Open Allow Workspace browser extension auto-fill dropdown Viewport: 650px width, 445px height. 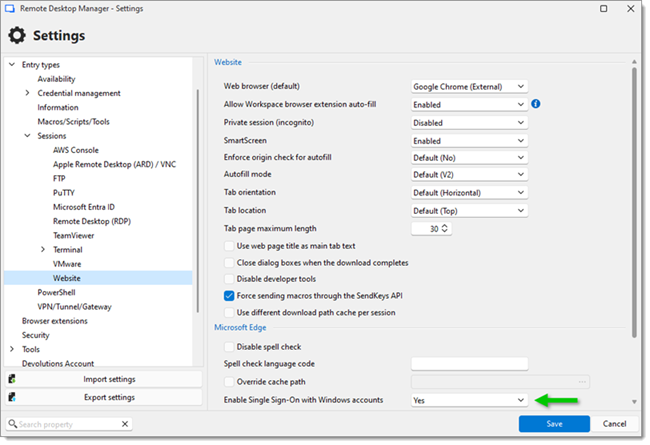coord(469,105)
